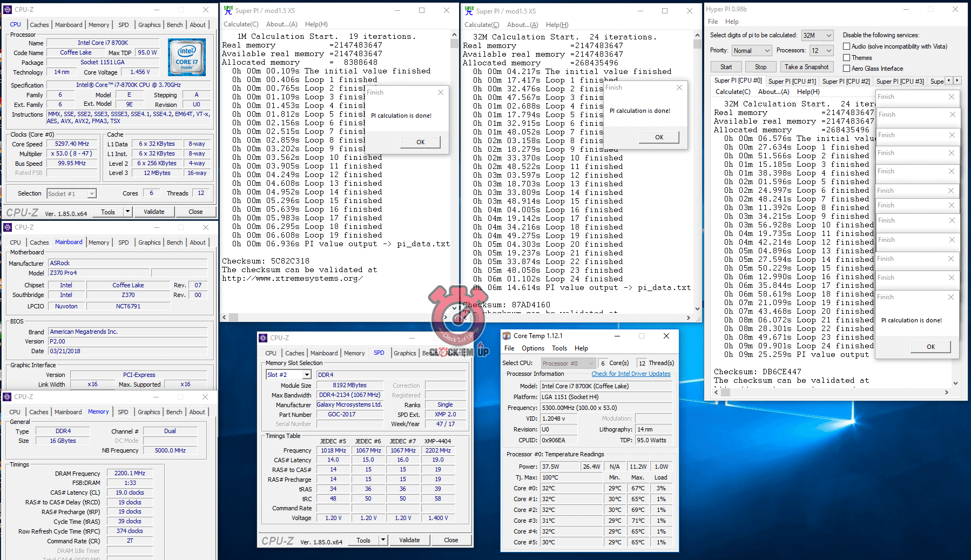Click scroll-right arrow at the bottom of Hyper PI output
971x560 pixels.
[946, 393]
